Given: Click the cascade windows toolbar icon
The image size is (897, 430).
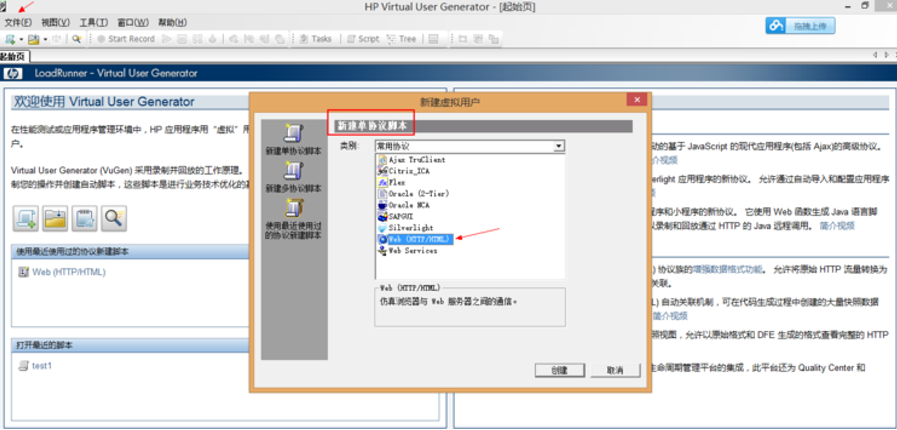Looking at the screenshot, I should tap(493, 39).
